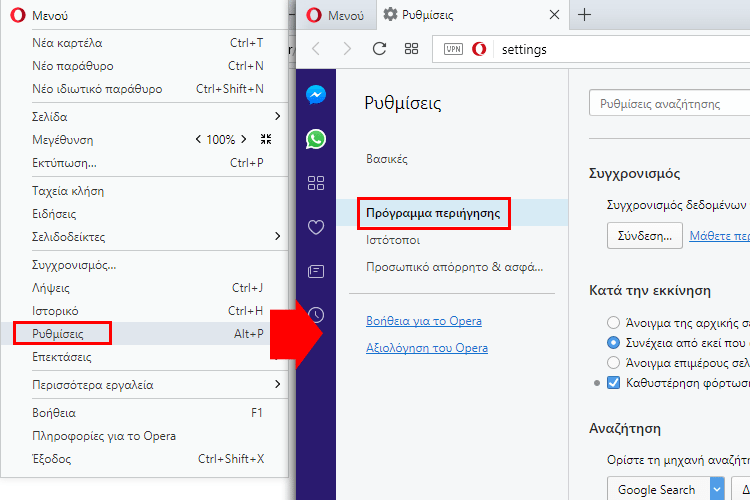Decrease zoom with the left arrow
The width and height of the screenshot is (750, 500).
pos(198,139)
